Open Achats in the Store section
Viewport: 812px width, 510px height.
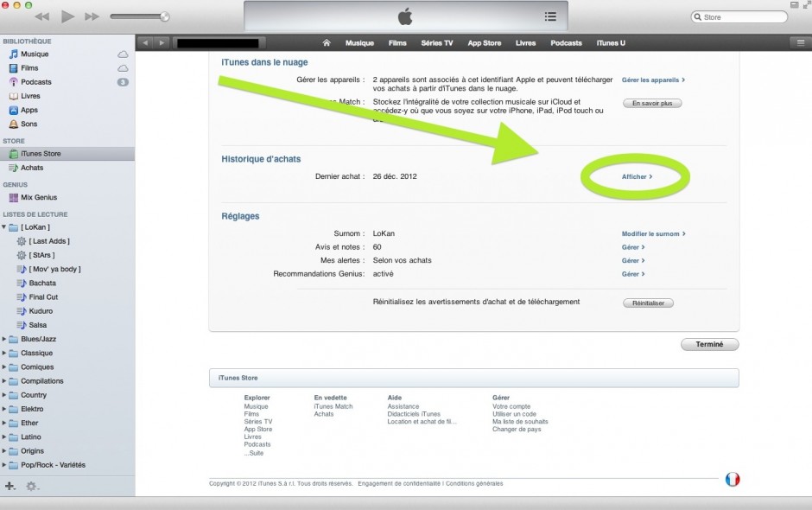tap(32, 168)
